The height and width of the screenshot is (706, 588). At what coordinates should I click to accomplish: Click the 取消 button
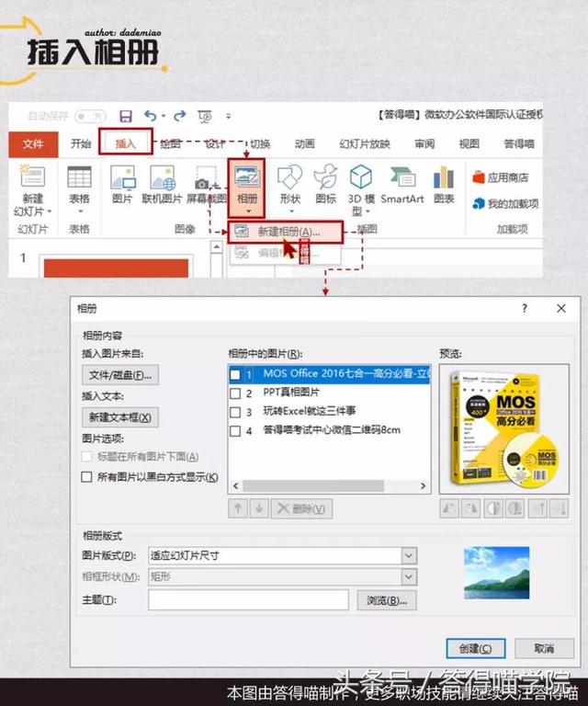coord(544,649)
